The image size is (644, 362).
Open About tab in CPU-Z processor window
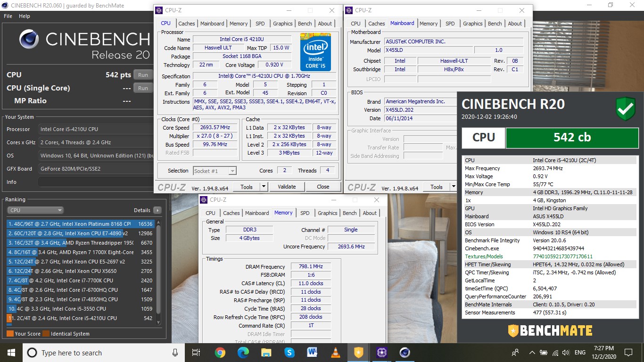[325, 24]
